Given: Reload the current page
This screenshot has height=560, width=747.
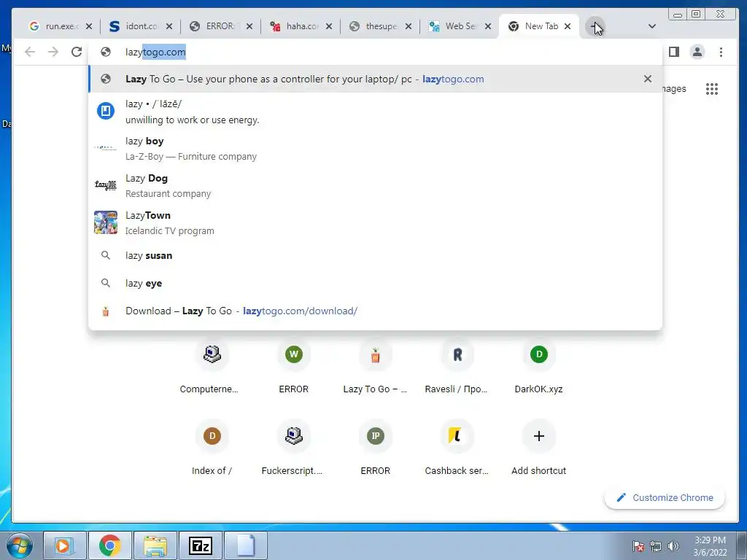Looking at the screenshot, I should click(77, 52).
